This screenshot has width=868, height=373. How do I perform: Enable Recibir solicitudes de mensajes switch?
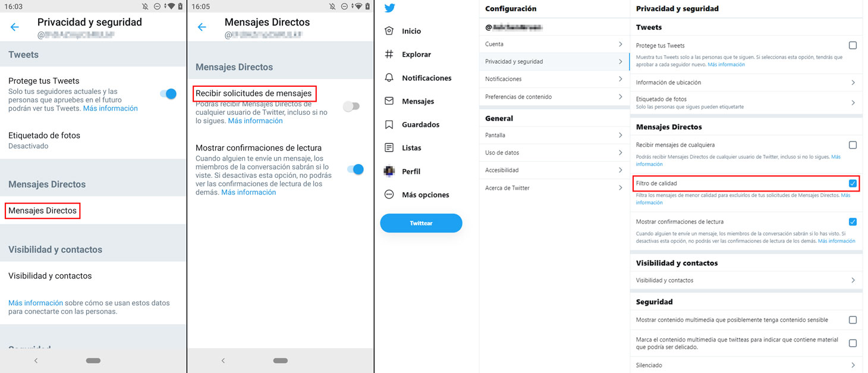[x=351, y=106]
